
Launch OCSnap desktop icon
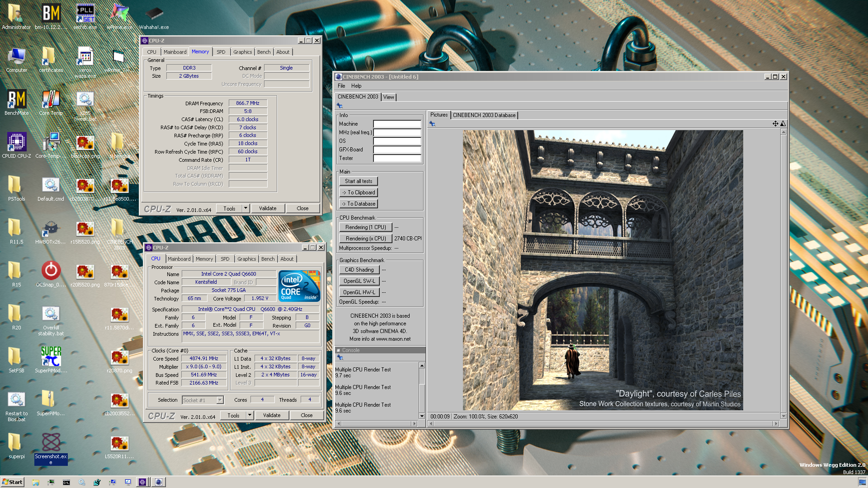pyautogui.click(x=51, y=273)
